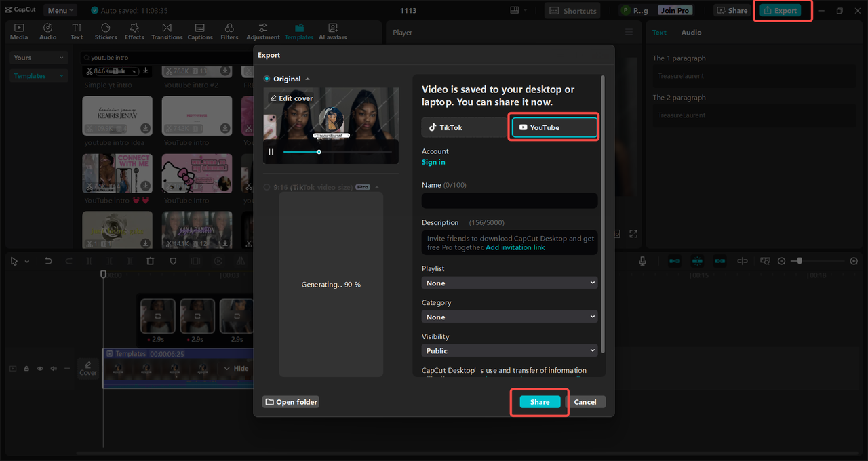
Task: Toggle auto snapping in timeline toolbar
Action: [697, 261]
